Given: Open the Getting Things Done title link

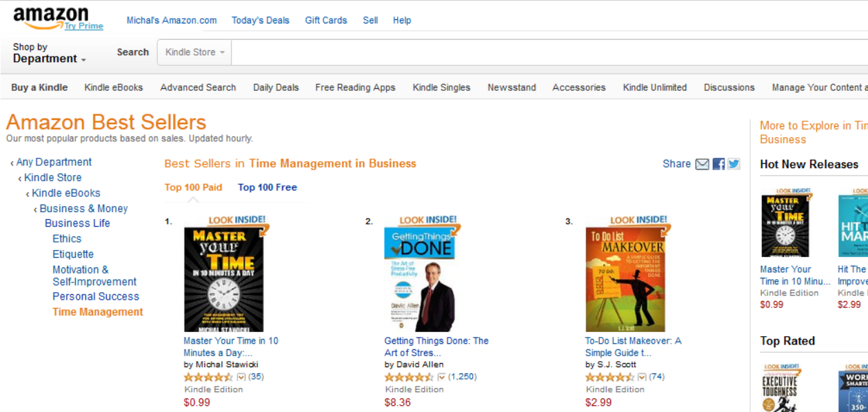Looking at the screenshot, I should [x=436, y=347].
